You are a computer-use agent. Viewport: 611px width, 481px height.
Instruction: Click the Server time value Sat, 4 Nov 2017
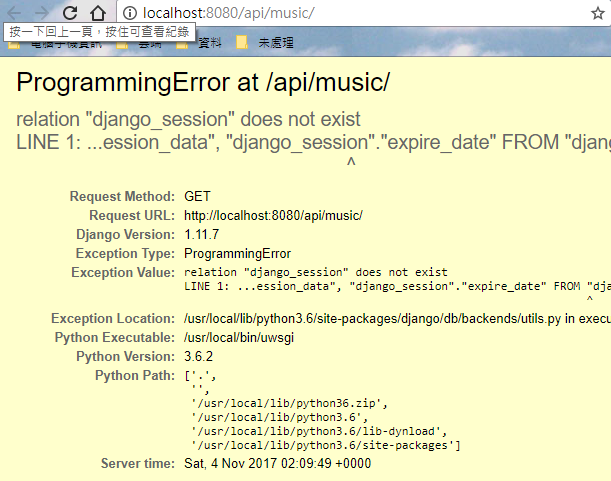(x=277, y=463)
